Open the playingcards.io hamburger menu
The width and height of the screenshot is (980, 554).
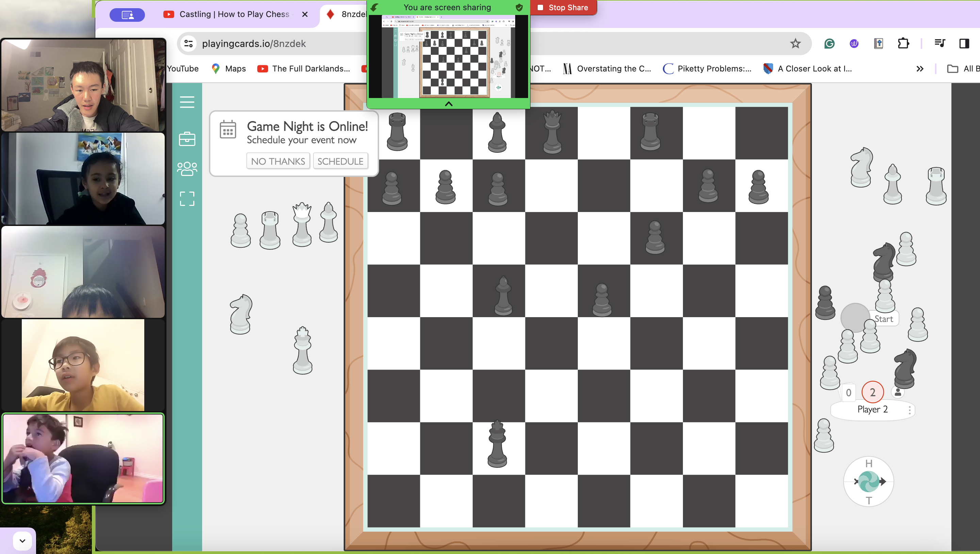click(187, 102)
